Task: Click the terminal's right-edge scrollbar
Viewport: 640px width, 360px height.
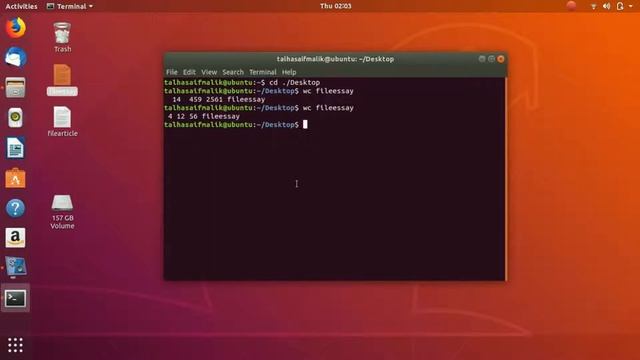Action: click(x=505, y=179)
